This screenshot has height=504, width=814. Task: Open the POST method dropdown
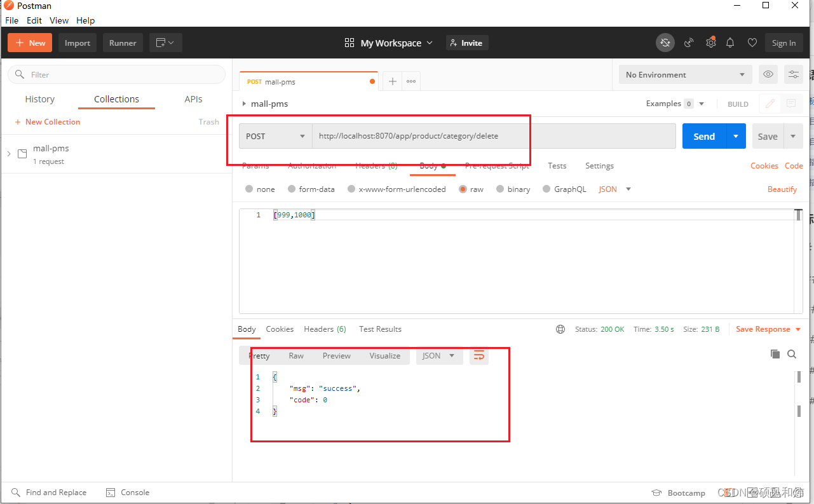point(275,136)
